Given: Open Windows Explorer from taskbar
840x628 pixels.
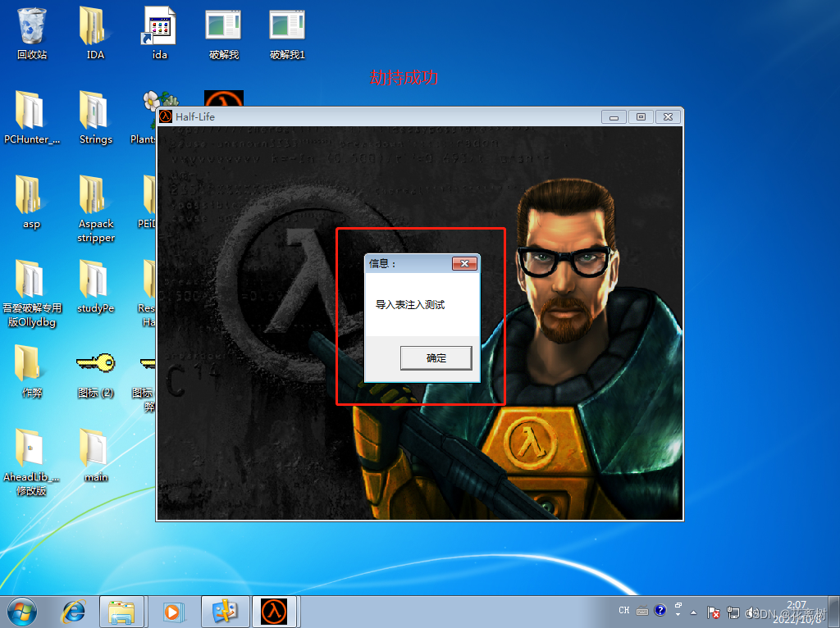Looking at the screenshot, I should pos(121,612).
